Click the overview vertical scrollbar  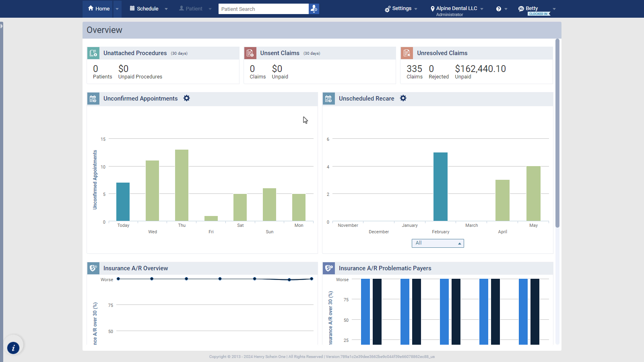click(557, 133)
